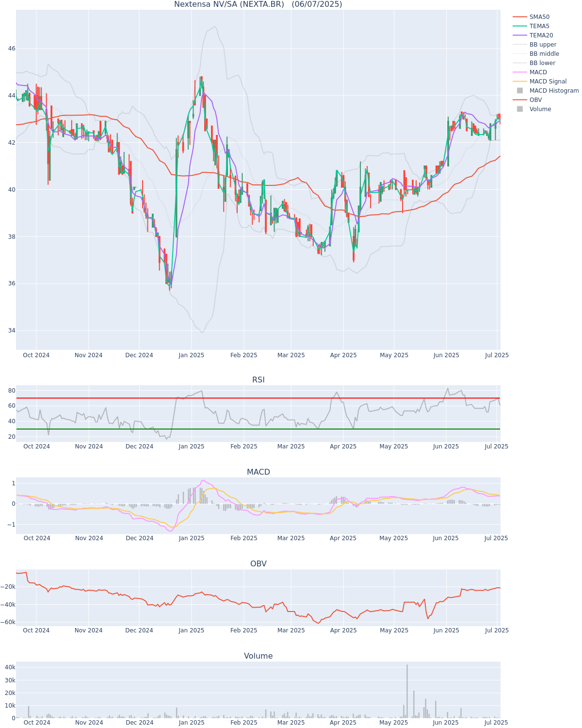Click the tallest May 2025 volume bar
The width and height of the screenshot is (582, 728).
[407, 691]
